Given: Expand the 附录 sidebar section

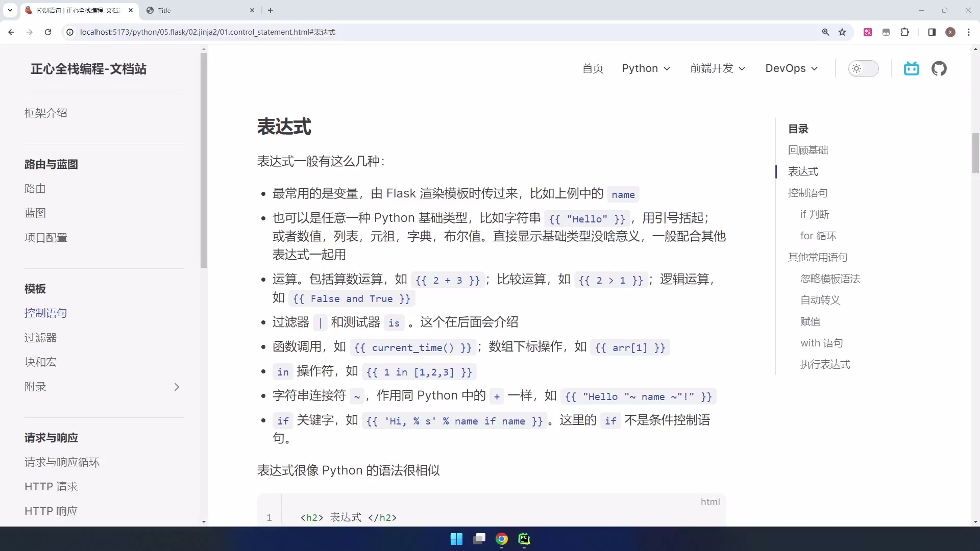Looking at the screenshot, I should point(177,387).
